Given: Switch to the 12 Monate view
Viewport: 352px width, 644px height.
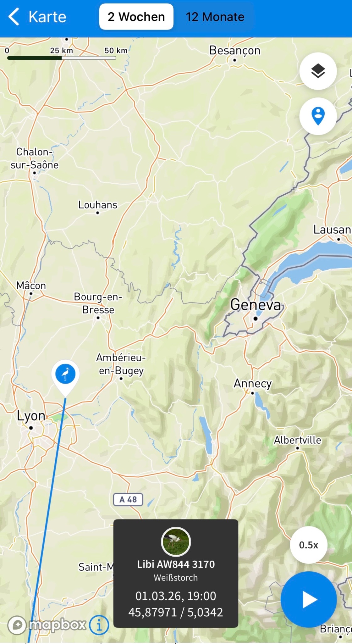Looking at the screenshot, I should click(215, 17).
